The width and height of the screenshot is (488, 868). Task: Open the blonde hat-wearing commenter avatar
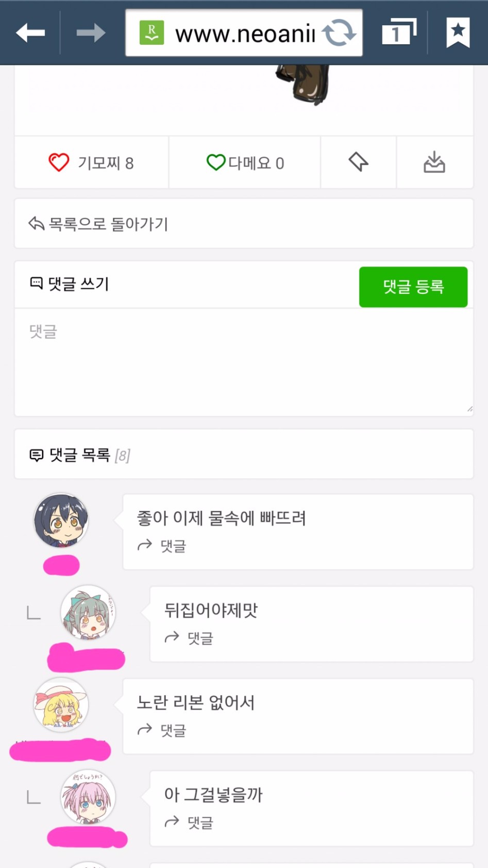61,705
